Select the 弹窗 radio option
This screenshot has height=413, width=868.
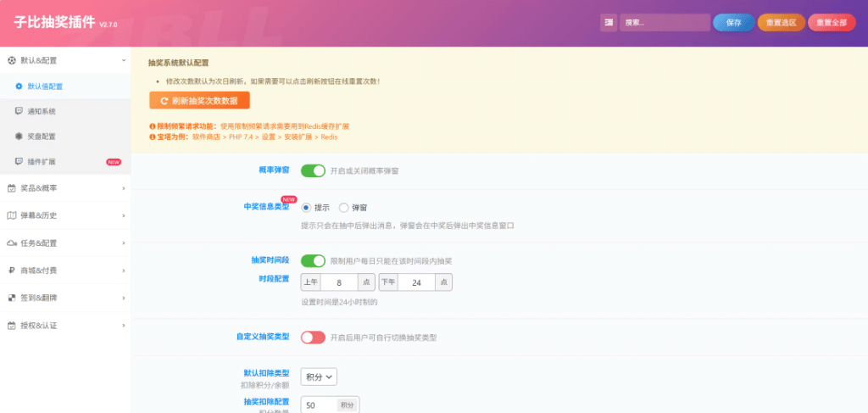(x=343, y=208)
